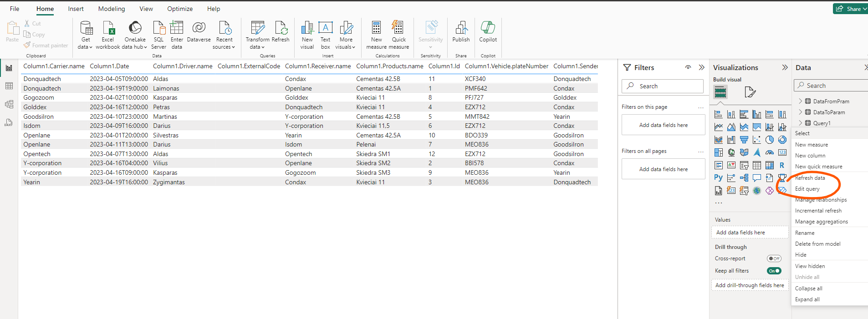868x319 pixels.
Task: Select the Stacked bar chart visual
Action: [718, 114]
